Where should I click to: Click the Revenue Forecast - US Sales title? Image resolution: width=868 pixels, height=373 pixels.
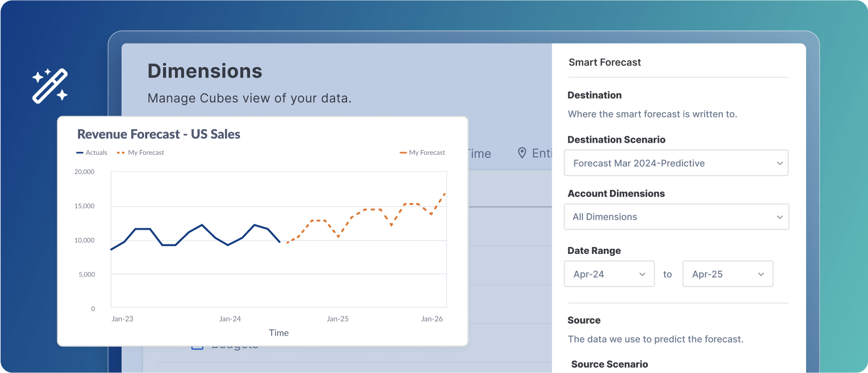(x=158, y=134)
